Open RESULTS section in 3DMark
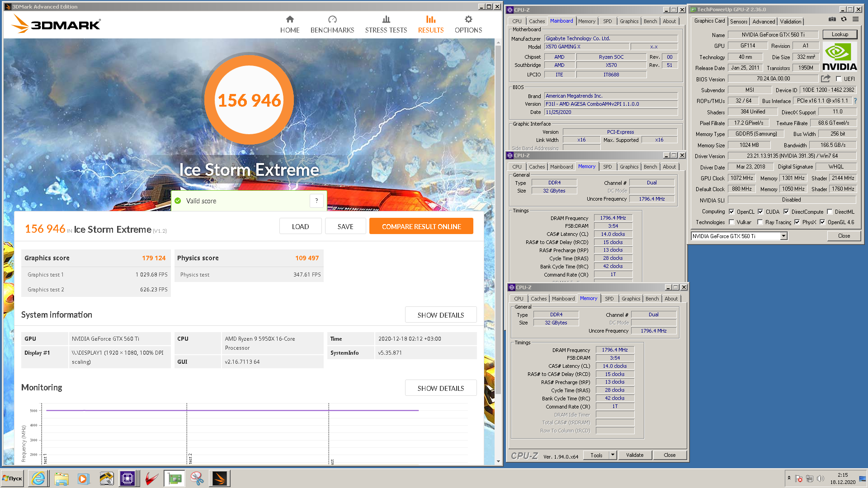This screenshot has width=868, height=488. tap(431, 24)
